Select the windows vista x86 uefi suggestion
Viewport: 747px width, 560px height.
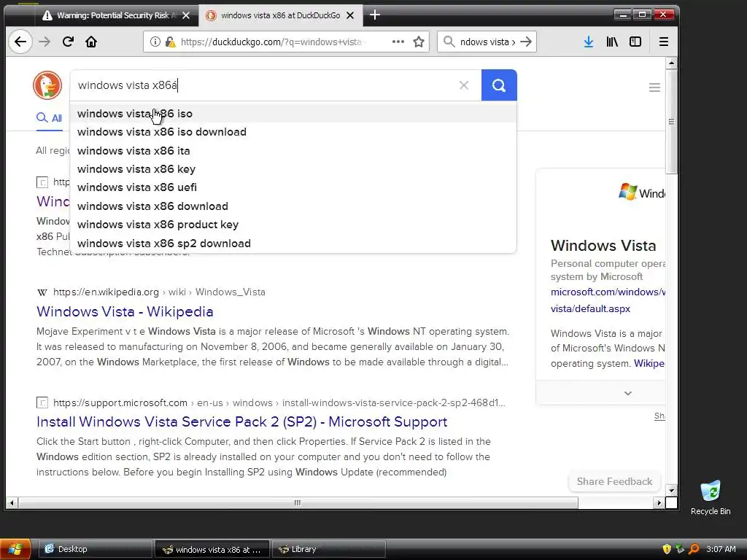tap(293, 187)
